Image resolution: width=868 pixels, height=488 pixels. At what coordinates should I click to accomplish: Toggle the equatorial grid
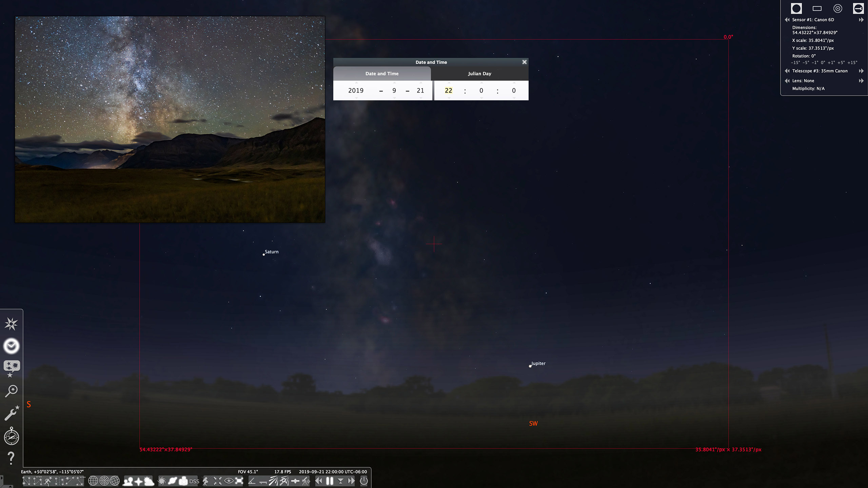(93, 481)
